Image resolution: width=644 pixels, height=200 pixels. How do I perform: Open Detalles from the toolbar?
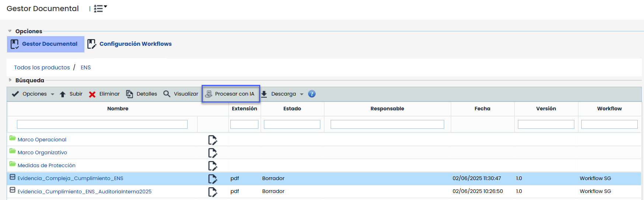tap(142, 94)
